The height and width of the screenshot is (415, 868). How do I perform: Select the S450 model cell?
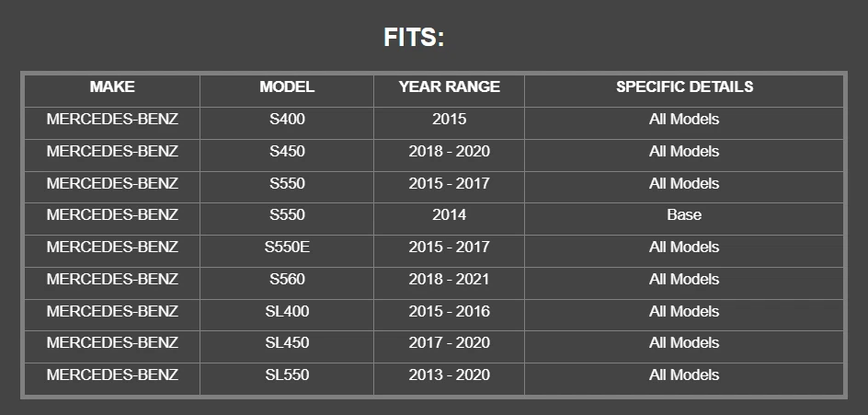[287, 152]
